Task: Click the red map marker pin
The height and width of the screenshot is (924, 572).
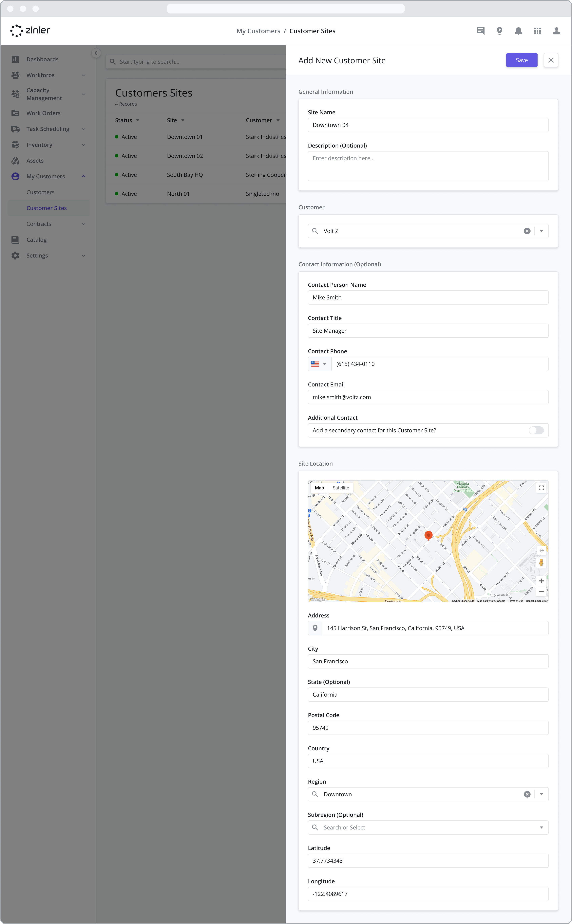Action: point(428,536)
